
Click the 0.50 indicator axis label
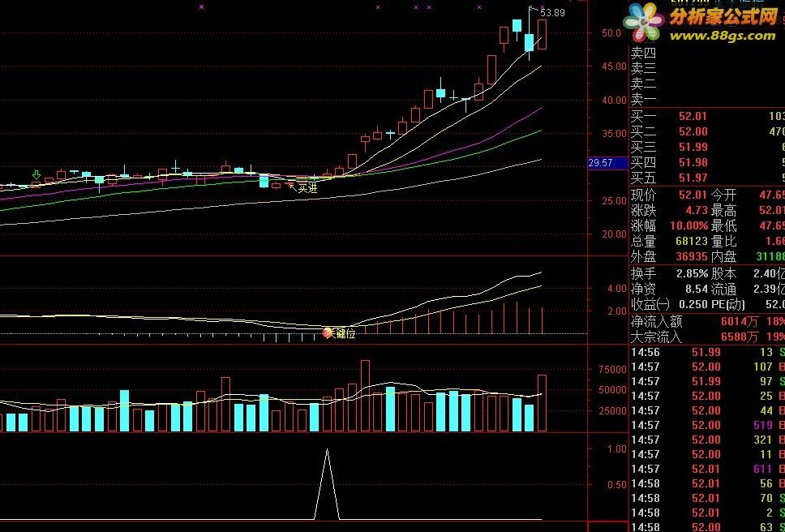617,485
